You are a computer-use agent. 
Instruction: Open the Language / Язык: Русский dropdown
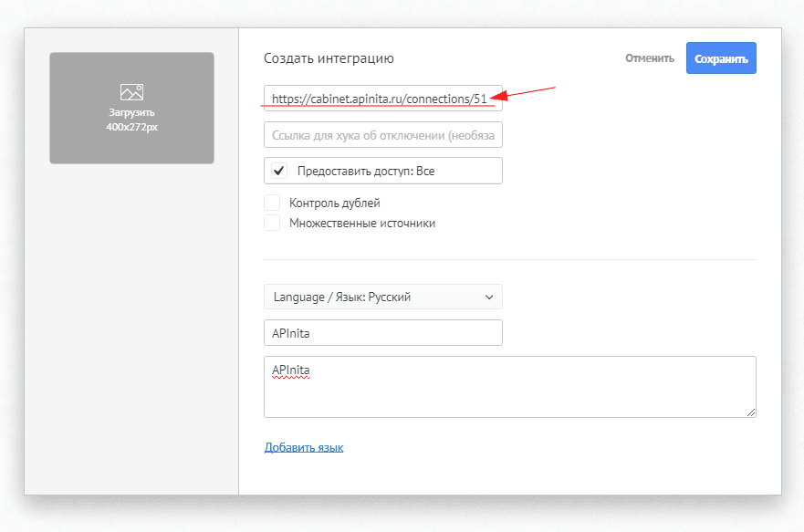[382, 297]
